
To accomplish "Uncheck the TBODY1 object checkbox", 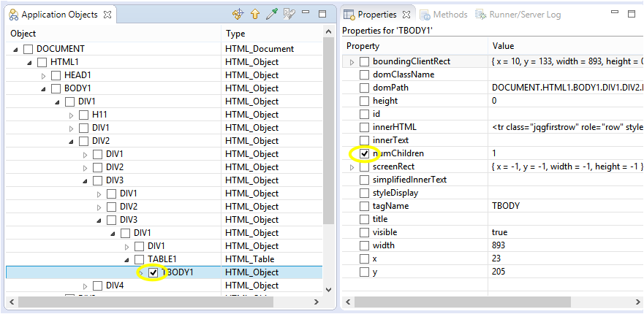I will tap(153, 272).
